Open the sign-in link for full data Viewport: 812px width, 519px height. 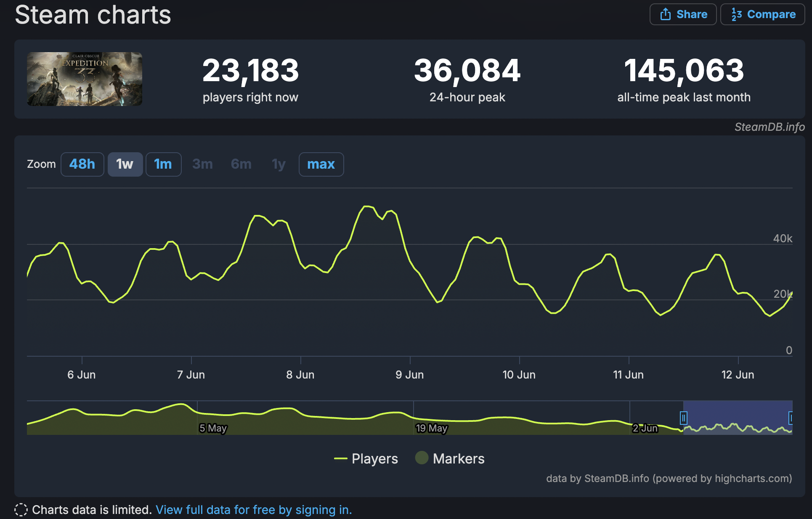tap(254, 510)
